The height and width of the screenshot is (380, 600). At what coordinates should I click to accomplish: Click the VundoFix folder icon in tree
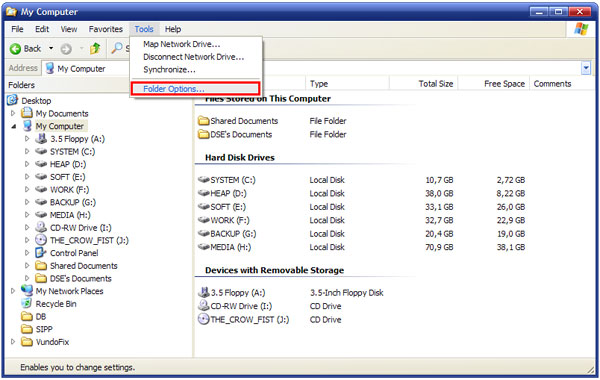27,341
